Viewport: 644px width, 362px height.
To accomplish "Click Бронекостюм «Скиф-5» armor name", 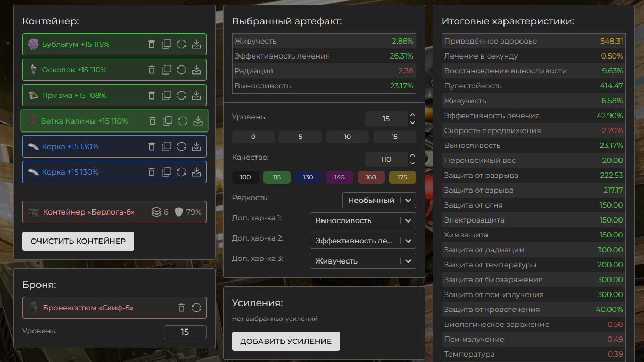I will [x=88, y=308].
